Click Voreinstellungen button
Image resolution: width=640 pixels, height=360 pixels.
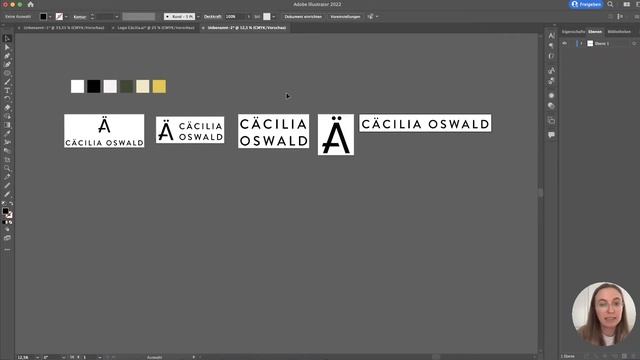coord(345,17)
